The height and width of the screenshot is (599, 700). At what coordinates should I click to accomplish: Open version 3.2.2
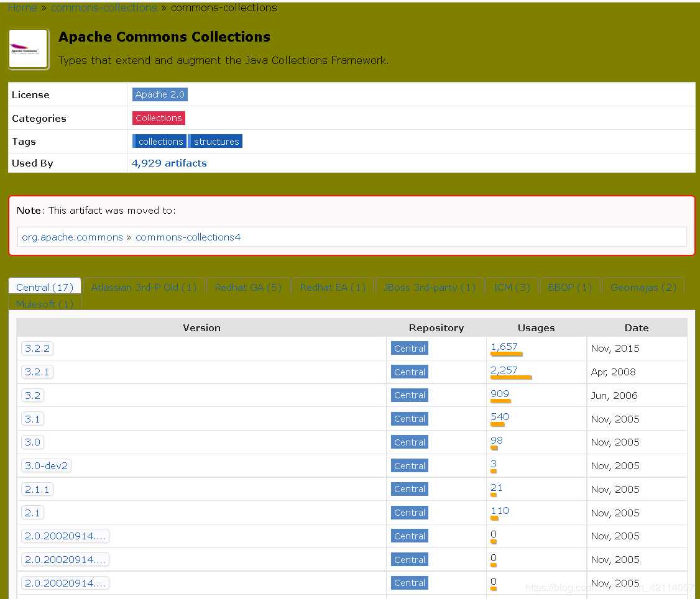(x=37, y=348)
